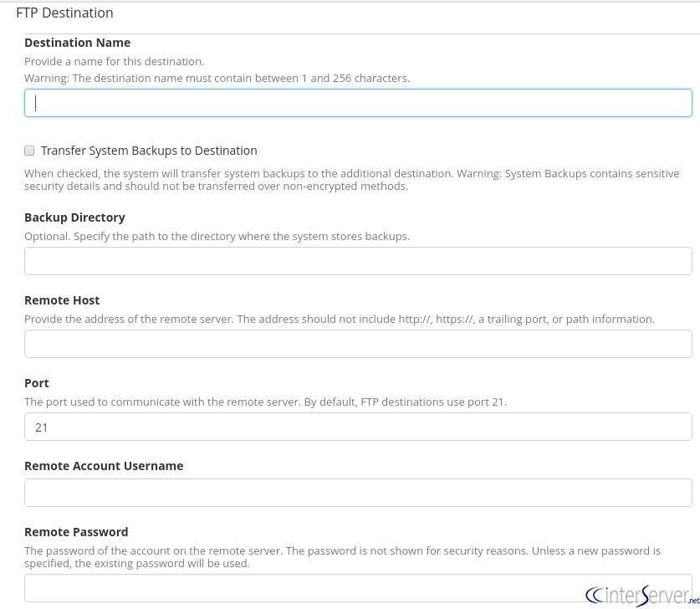
Task: Click the 'Backup Directory' bold label
Action: (x=74, y=217)
